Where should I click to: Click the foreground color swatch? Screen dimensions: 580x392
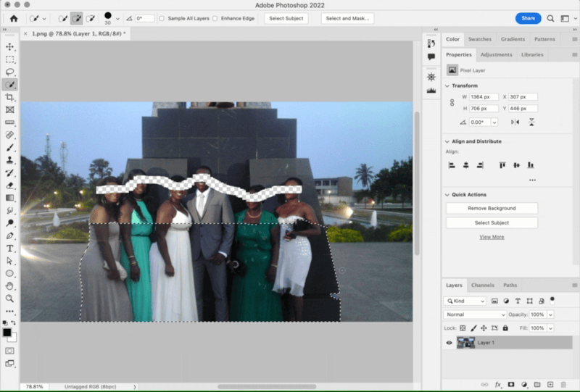pos(7,332)
